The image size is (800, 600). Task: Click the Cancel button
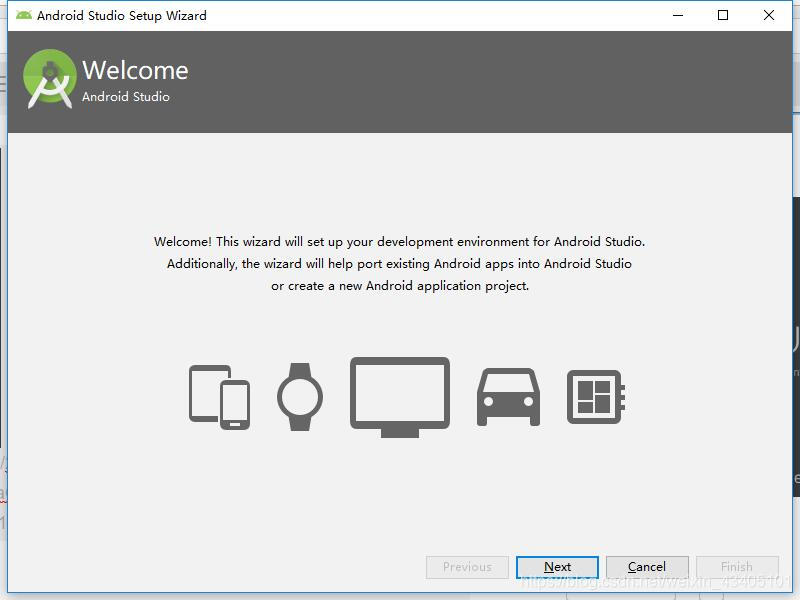coord(647,567)
